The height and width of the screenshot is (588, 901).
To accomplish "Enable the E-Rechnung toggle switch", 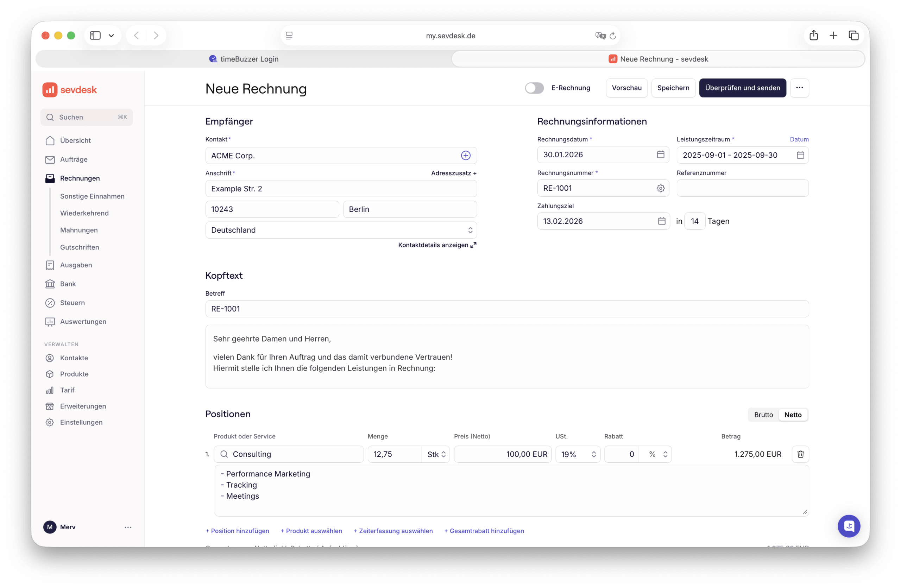I will [x=534, y=88].
